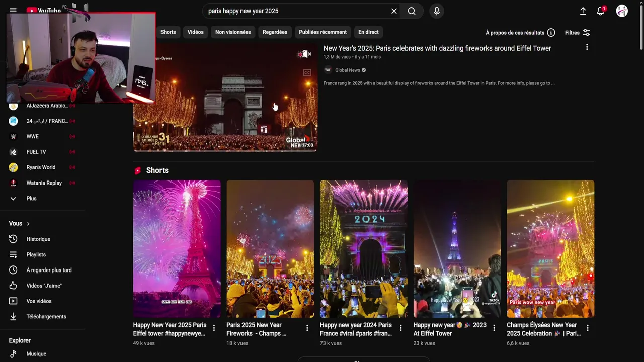Select the En direct filter chip
This screenshot has height=362, width=644.
click(368, 32)
